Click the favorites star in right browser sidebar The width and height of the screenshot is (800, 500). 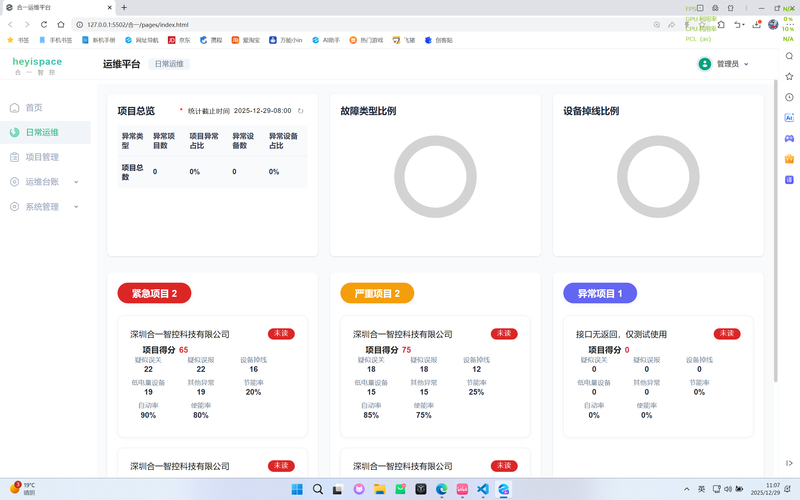[x=789, y=77]
